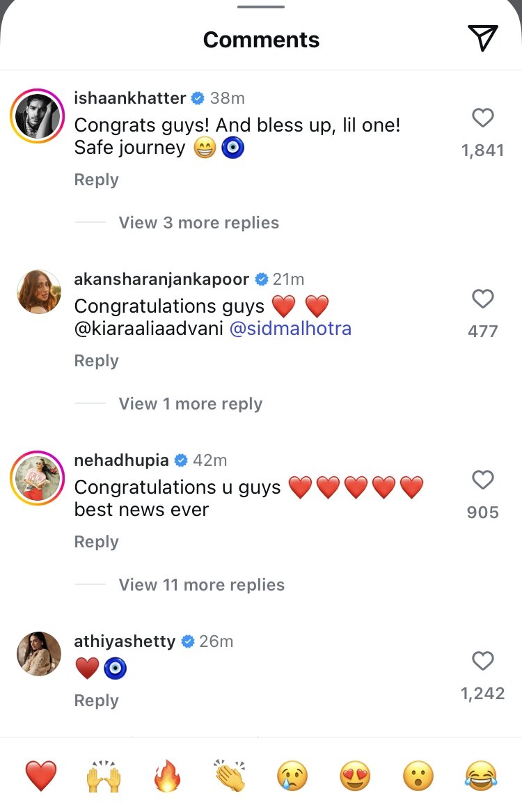
Task: Send red heart quick reaction emoji
Action: [x=41, y=776]
